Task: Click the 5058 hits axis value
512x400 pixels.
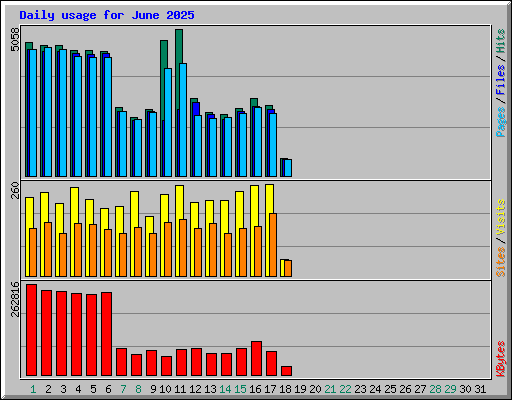Action: tap(15, 39)
